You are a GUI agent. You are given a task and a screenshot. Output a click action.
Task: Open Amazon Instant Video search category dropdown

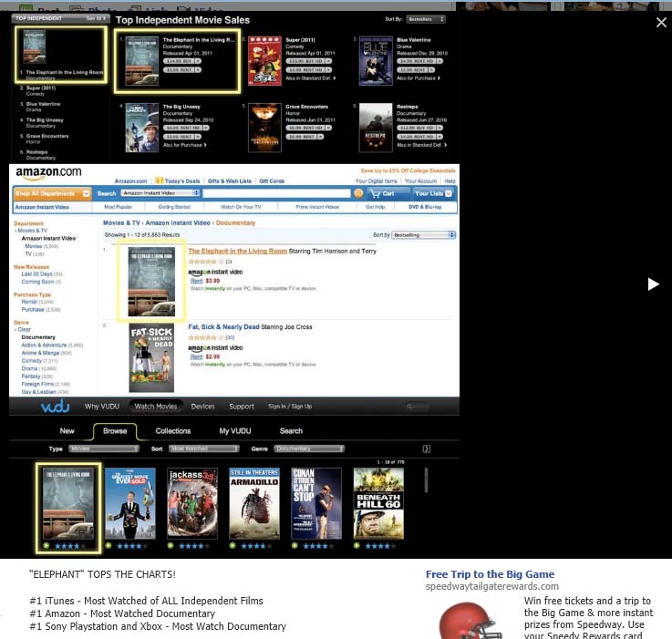pos(160,193)
